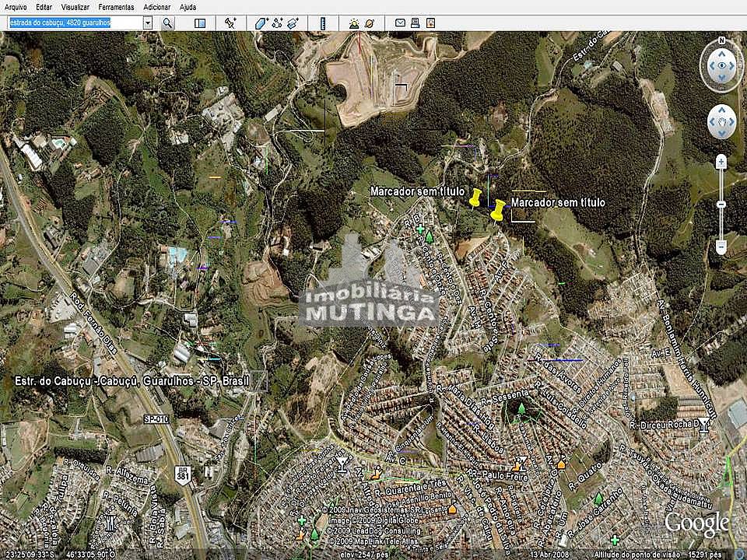Image resolution: width=747 pixels, height=560 pixels.
Task: Select the right yellow pushpin marker
Action: pos(498,211)
